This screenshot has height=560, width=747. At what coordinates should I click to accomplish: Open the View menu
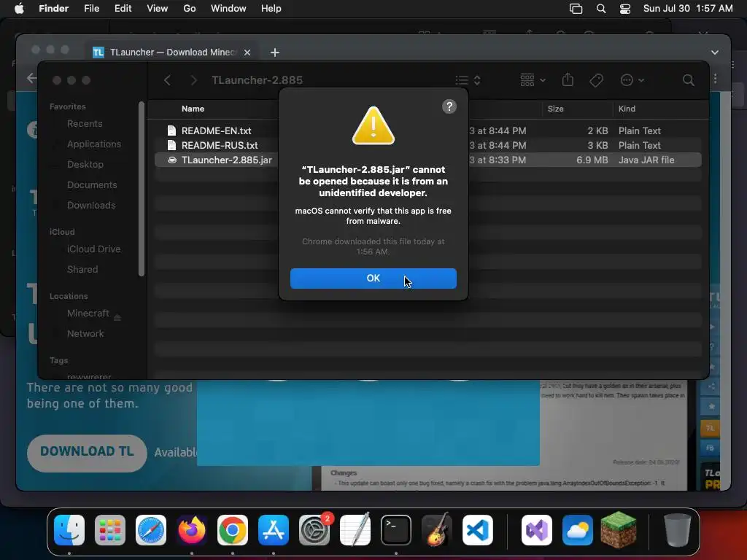tap(158, 9)
